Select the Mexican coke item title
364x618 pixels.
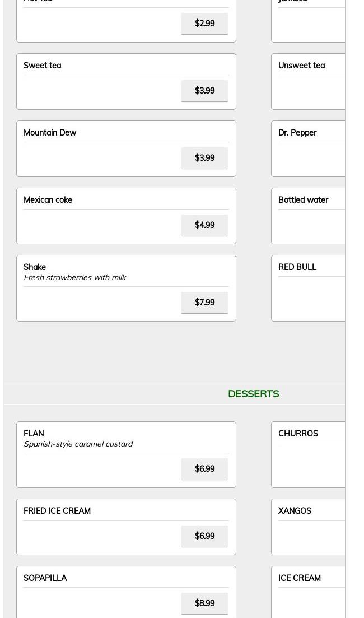pos(48,200)
